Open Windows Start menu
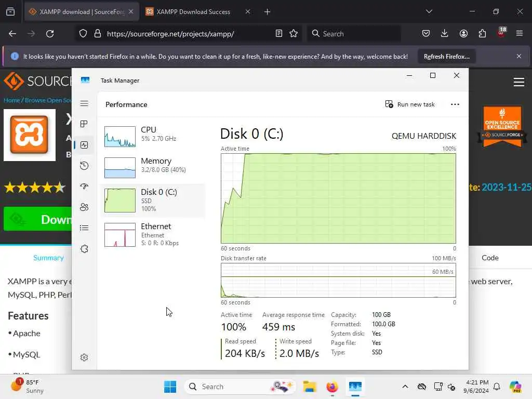Image resolution: width=532 pixels, height=399 pixels. pos(170,387)
